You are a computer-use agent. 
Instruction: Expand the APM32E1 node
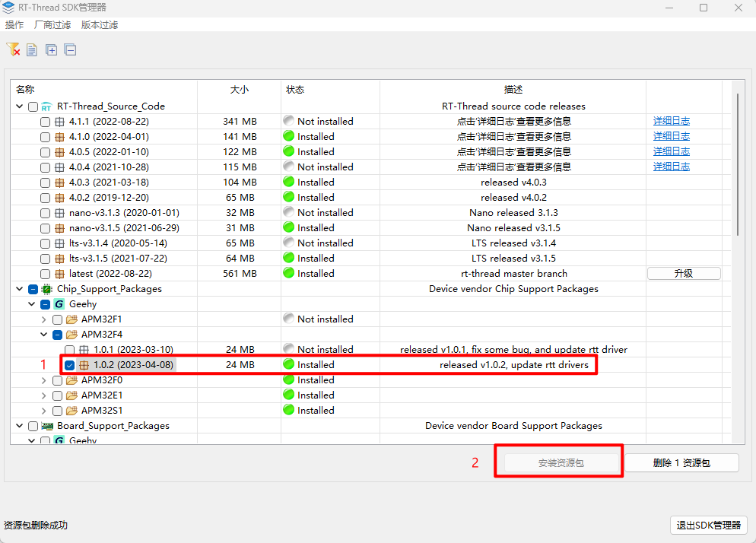point(44,395)
